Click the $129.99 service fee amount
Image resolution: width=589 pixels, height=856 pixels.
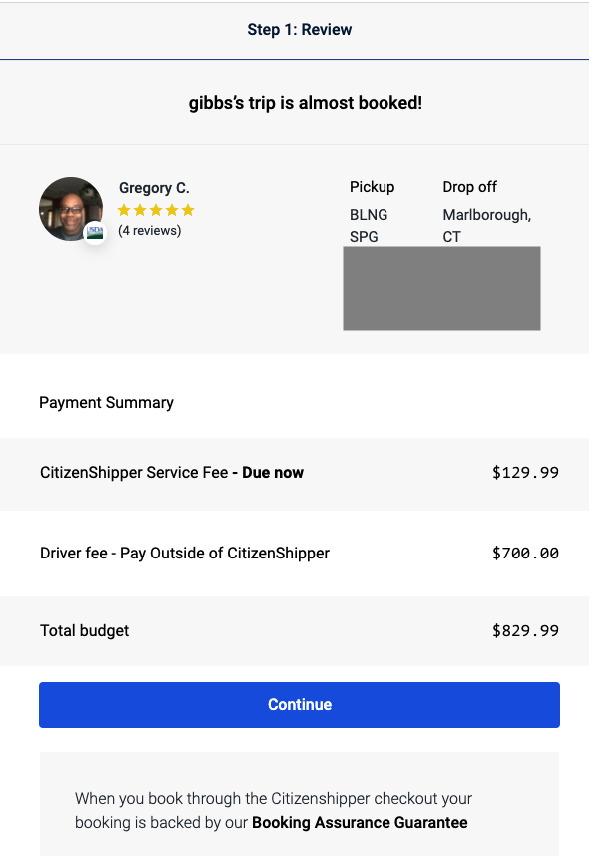click(525, 473)
